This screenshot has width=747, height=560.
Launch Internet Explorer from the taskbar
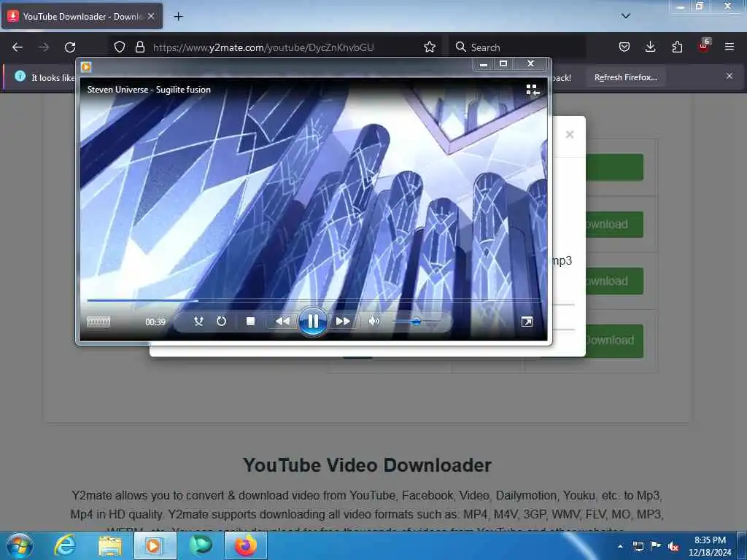(65, 545)
